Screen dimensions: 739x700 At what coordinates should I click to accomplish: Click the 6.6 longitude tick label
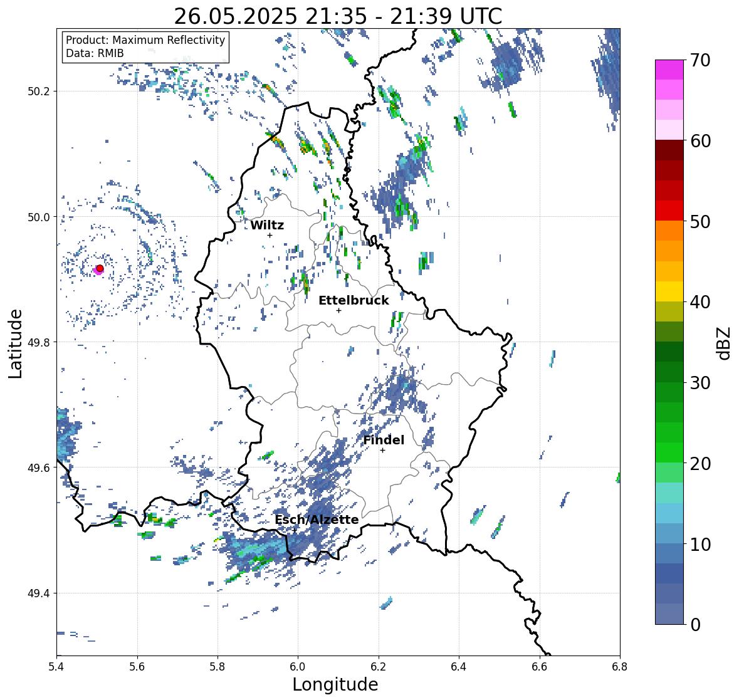click(539, 667)
